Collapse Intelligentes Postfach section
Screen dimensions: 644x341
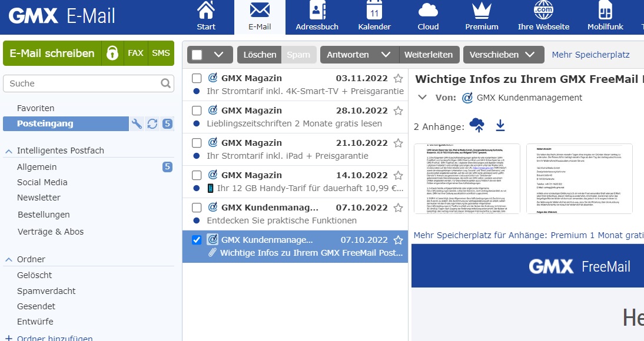pyautogui.click(x=8, y=151)
